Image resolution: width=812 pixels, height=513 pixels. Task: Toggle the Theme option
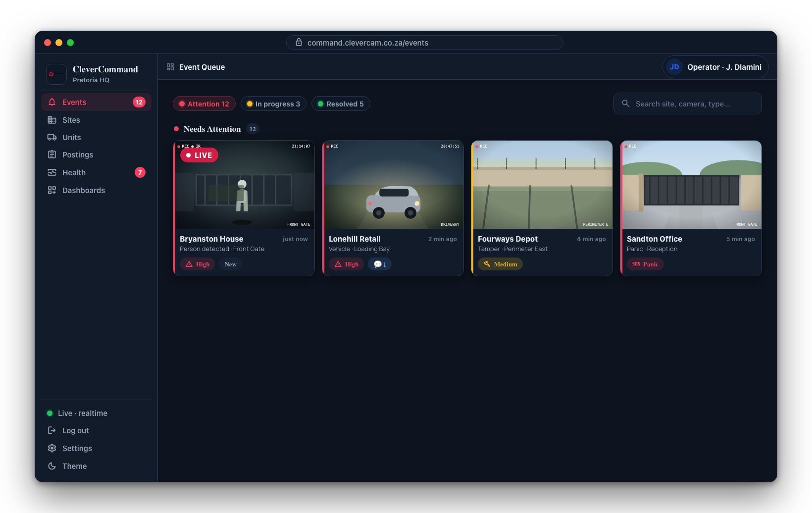96,466
